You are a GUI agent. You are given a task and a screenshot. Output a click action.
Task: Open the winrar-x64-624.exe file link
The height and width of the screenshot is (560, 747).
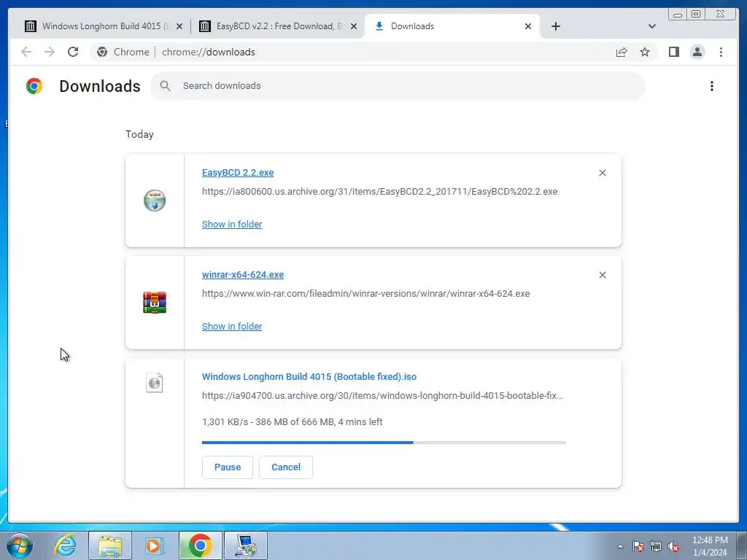pos(243,274)
